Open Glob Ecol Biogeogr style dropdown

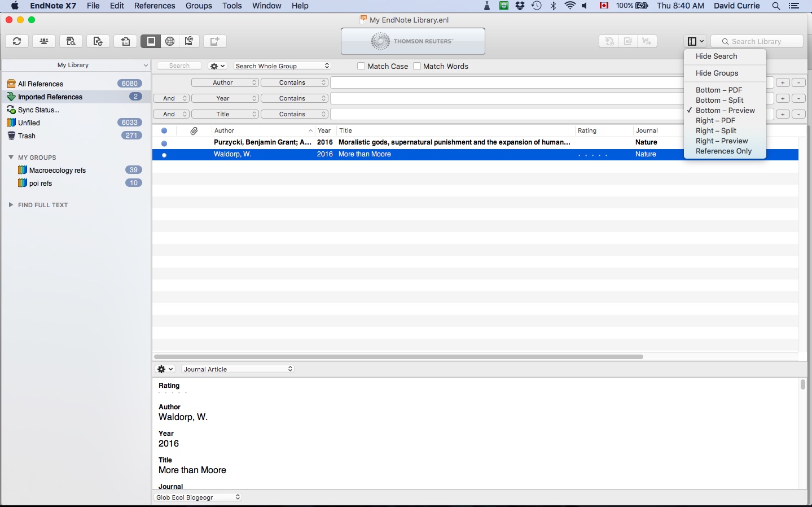197,497
